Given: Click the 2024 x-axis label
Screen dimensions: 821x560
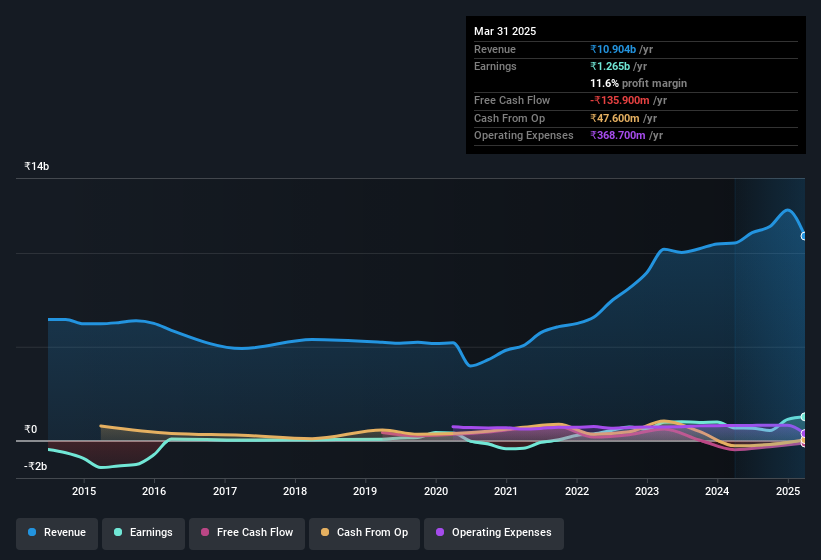Looking at the screenshot, I should 717,491.
